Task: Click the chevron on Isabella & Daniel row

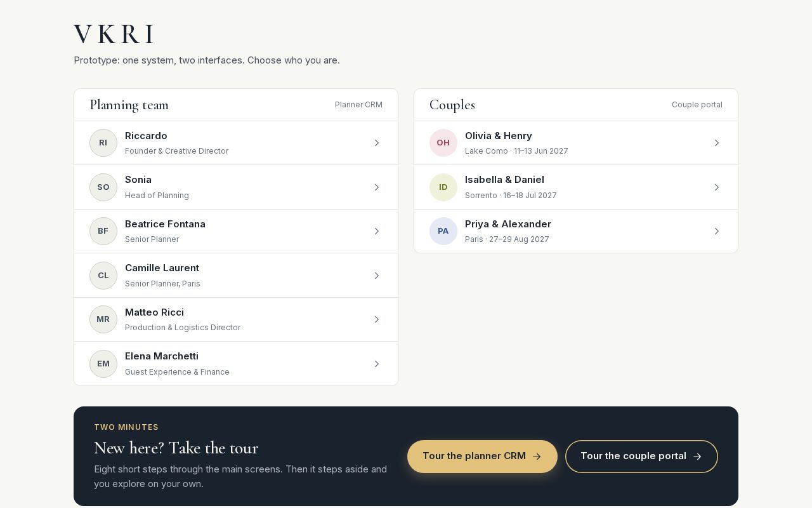Action: click(x=717, y=187)
